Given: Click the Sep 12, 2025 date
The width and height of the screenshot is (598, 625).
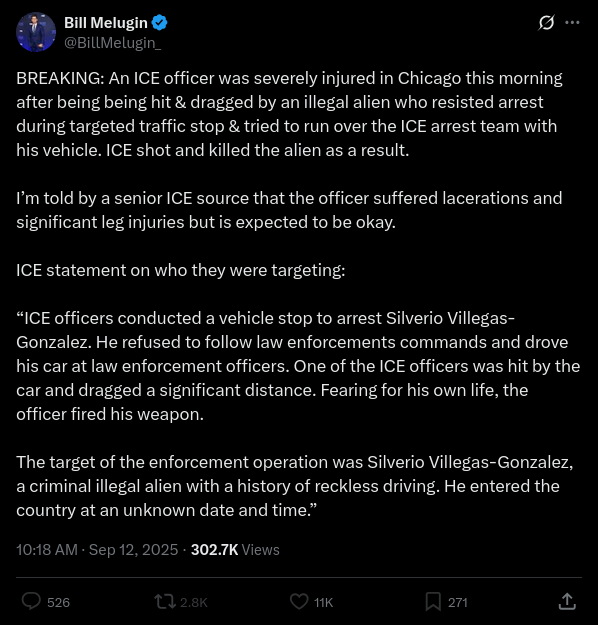Looking at the screenshot, I should 133,550.
